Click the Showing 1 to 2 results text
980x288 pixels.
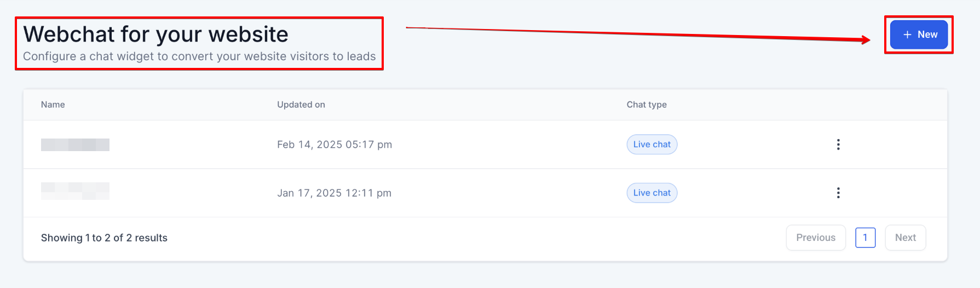[104, 238]
